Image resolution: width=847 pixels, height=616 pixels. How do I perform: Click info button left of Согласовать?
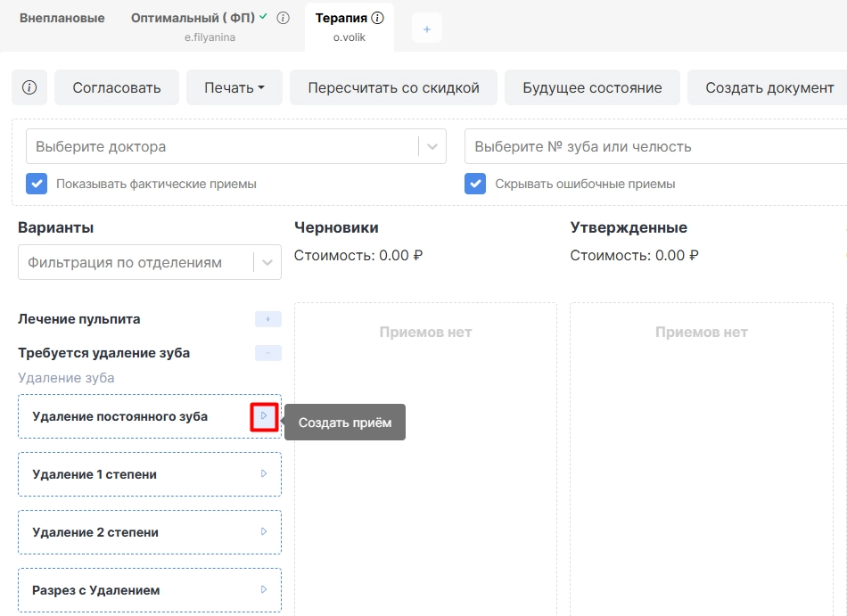29,87
